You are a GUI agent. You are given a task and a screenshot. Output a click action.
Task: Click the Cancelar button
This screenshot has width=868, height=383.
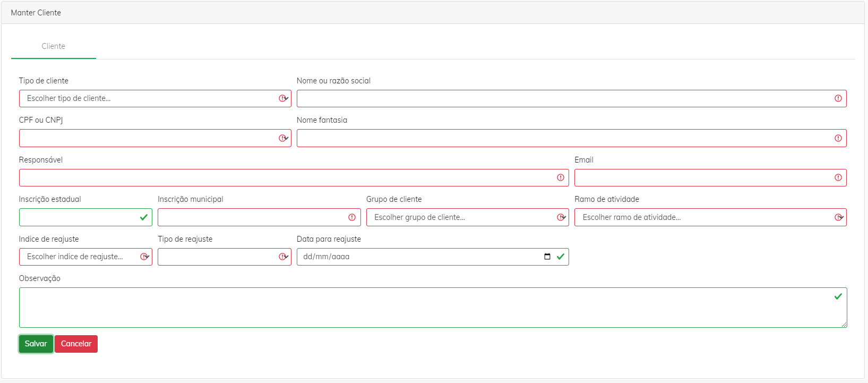[76, 344]
